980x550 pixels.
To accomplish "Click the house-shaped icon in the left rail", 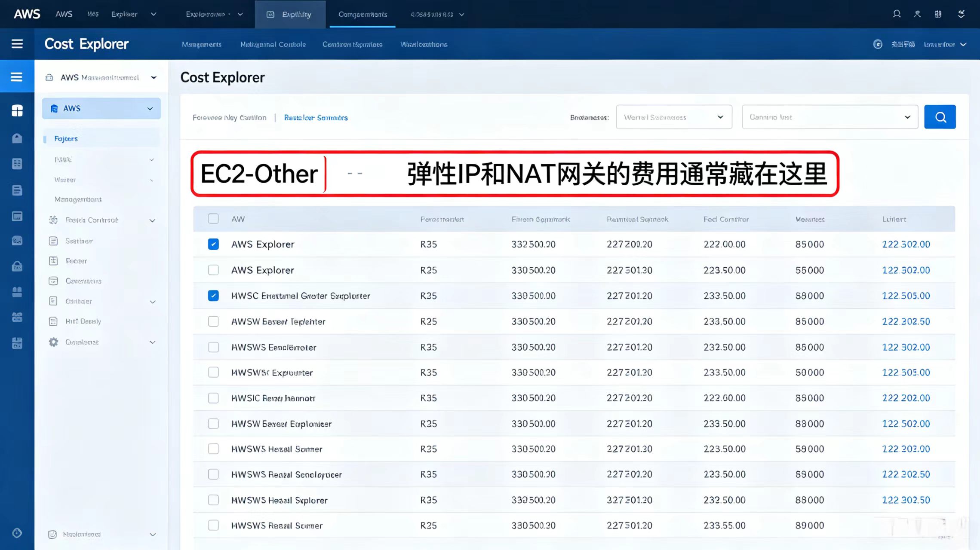I will coord(17,138).
